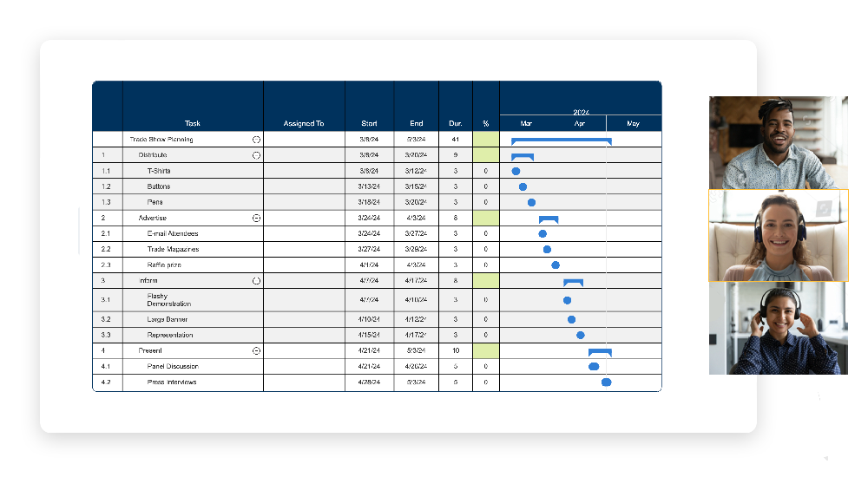
Task: Click duration 10 in Present row
Action: click(x=456, y=351)
